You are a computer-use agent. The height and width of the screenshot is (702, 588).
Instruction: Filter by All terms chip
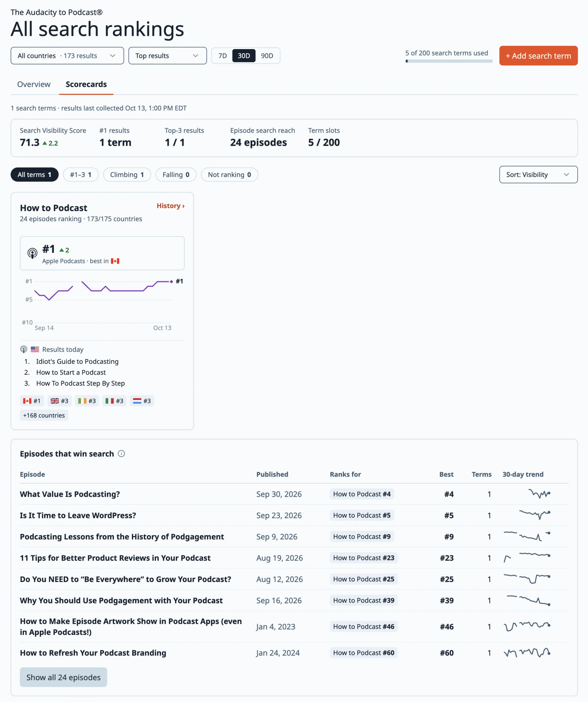tap(34, 175)
